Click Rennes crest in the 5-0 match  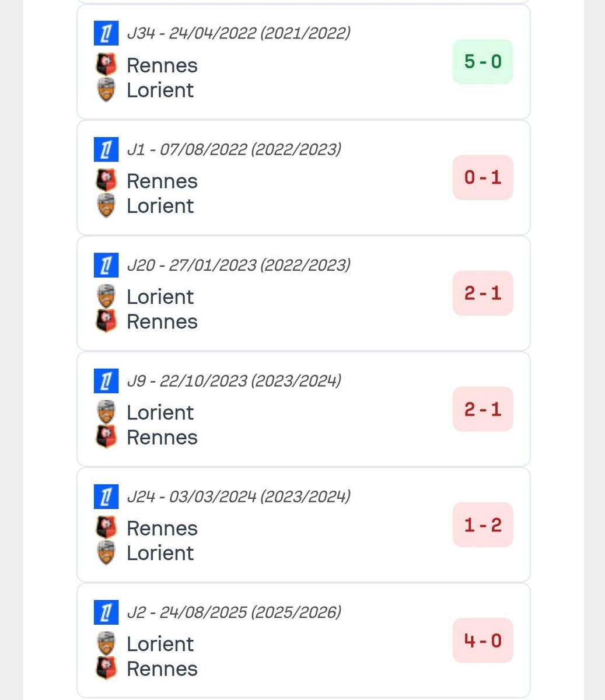pos(106,65)
